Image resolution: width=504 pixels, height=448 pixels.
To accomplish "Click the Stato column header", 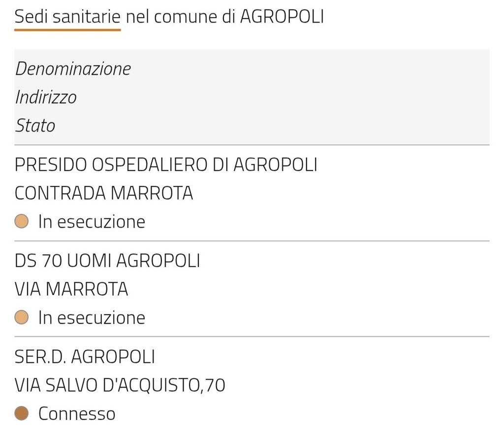I will pos(35,125).
